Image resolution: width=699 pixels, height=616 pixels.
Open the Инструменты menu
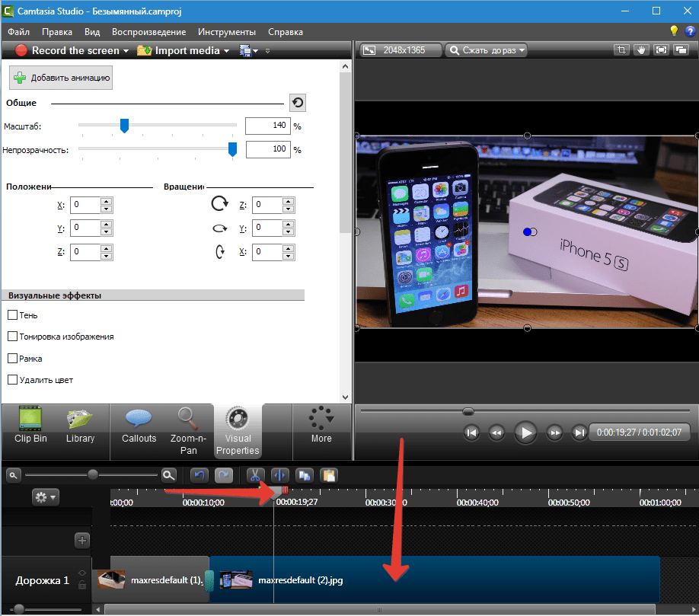(227, 32)
